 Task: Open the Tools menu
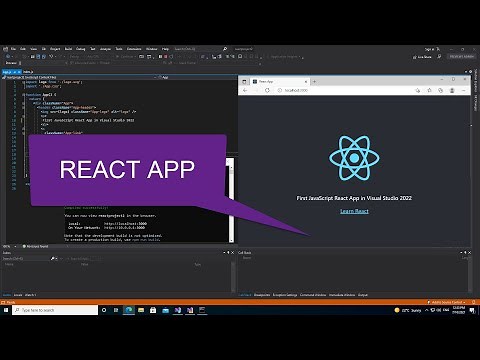119,49
